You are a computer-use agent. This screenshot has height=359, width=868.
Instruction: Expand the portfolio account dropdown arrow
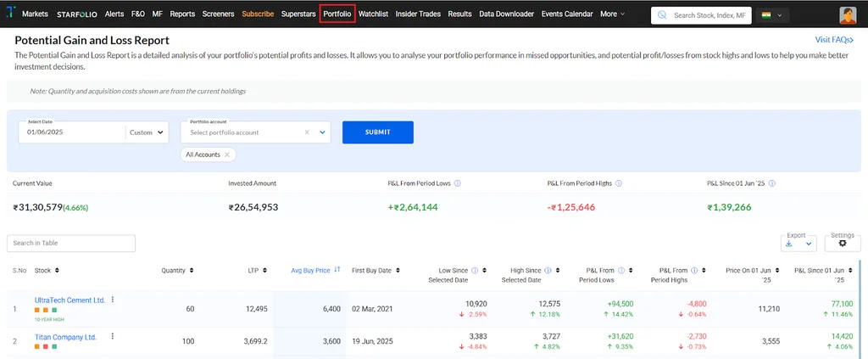(322, 133)
